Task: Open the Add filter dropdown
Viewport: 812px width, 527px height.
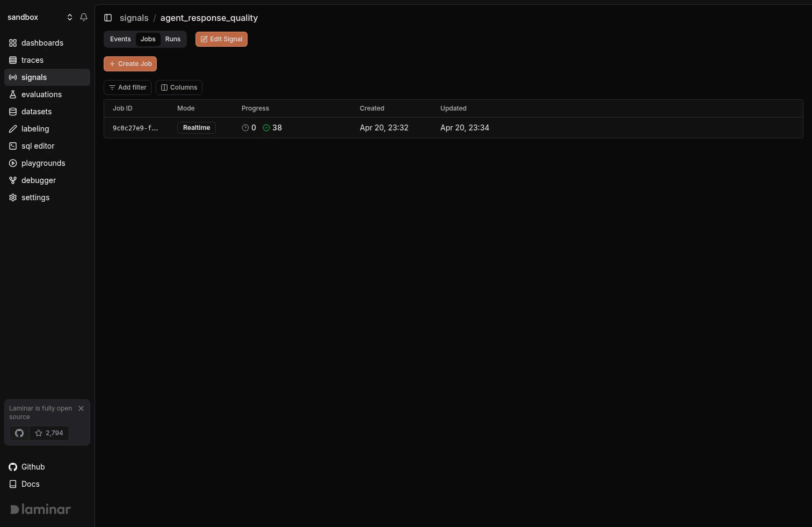Action: [127, 87]
